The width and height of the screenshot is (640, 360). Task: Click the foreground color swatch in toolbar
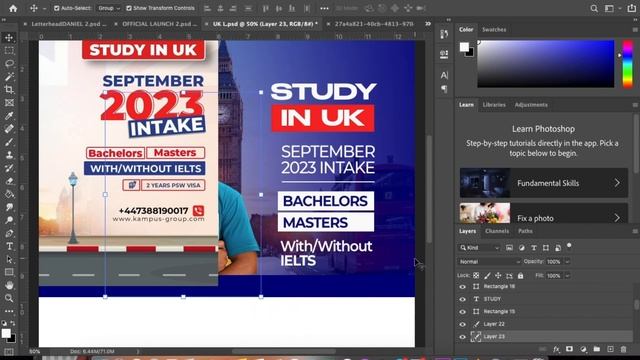click(6, 333)
